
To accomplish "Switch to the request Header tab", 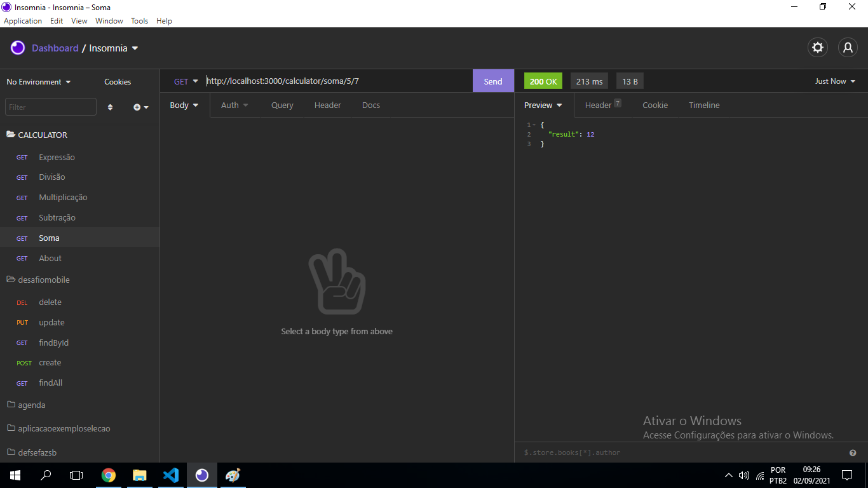I will coord(327,105).
